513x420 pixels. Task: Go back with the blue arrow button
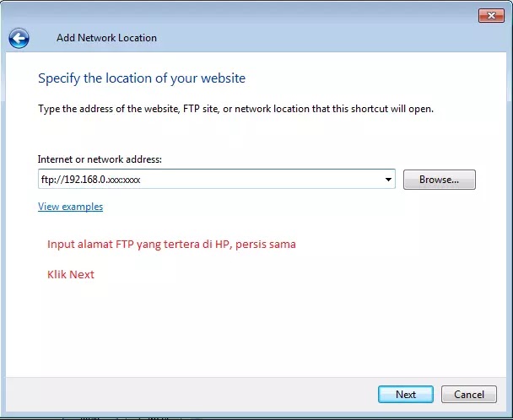19,38
